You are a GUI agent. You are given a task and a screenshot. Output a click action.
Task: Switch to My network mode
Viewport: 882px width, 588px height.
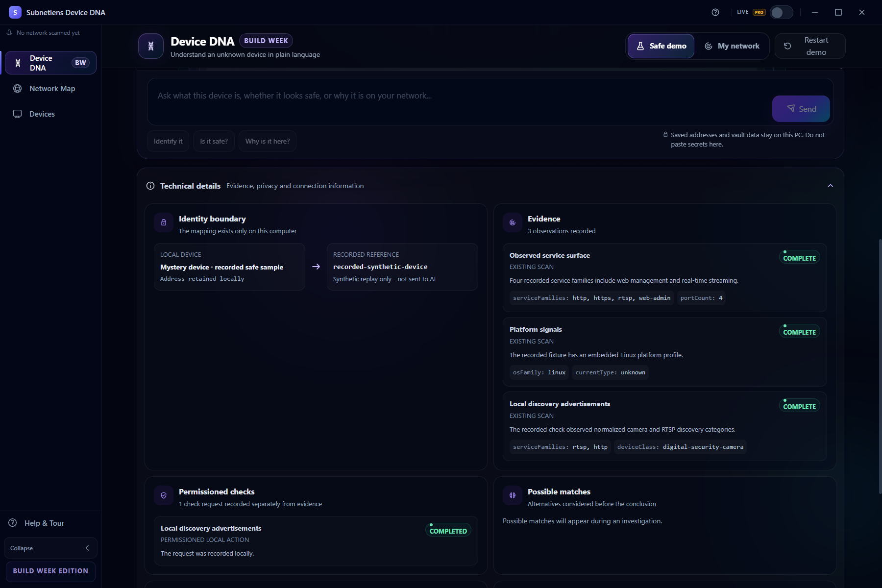(732, 46)
